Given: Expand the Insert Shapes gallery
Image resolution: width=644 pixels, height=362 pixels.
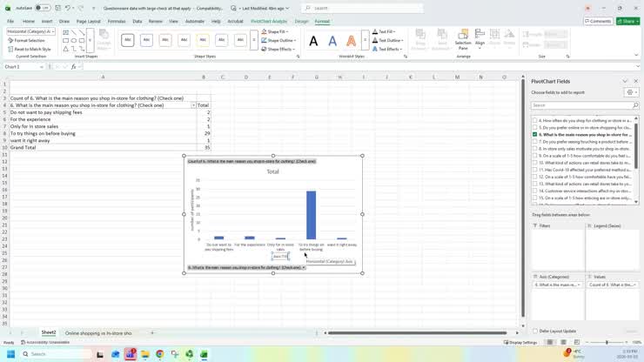Looking at the screenshot, I should 90,40.
